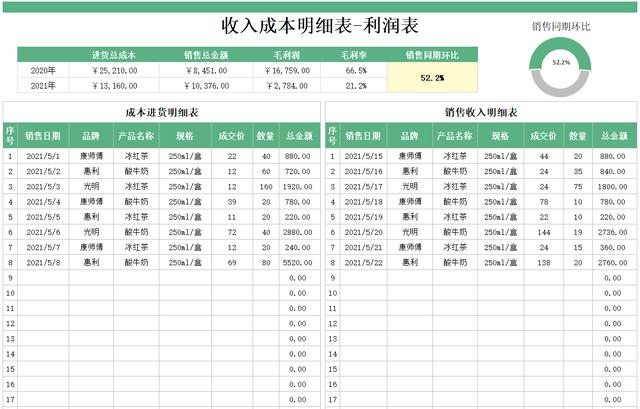Click 成交价 header in 销售收入明细表
640x409 pixels.
(x=543, y=136)
